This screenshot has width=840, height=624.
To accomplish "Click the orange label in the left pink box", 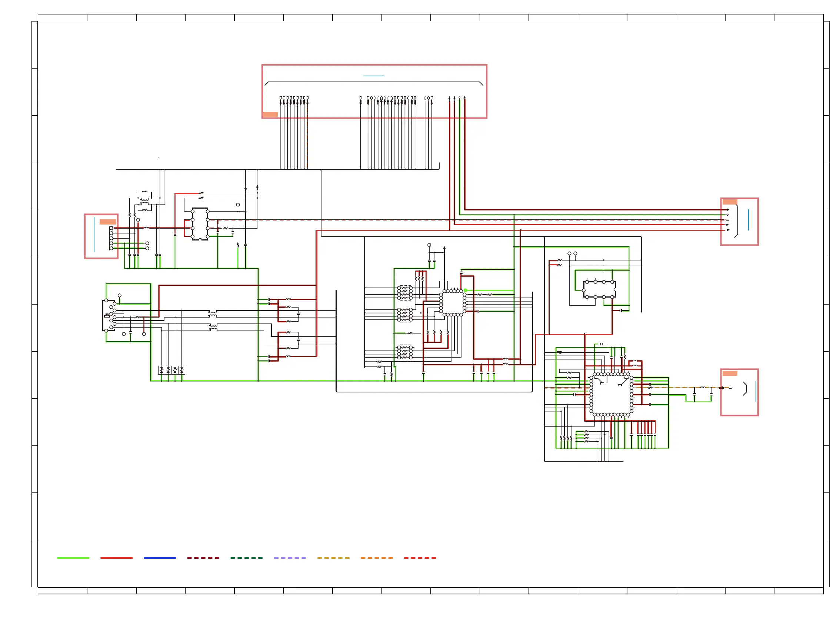I will (108, 222).
